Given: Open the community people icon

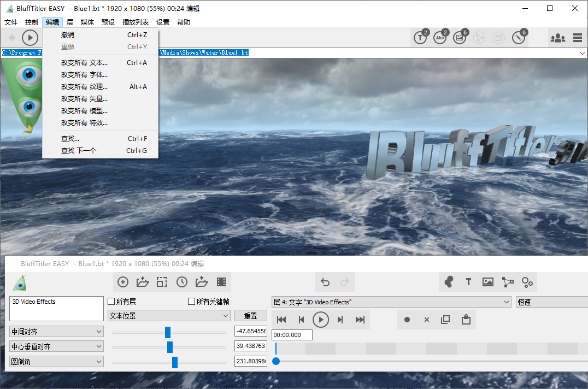Looking at the screenshot, I should 557,38.
